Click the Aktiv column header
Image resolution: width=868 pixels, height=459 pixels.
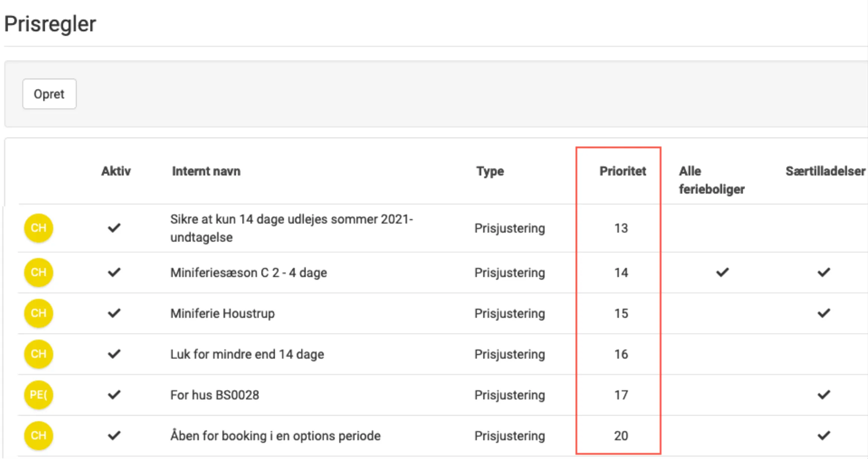[116, 171]
